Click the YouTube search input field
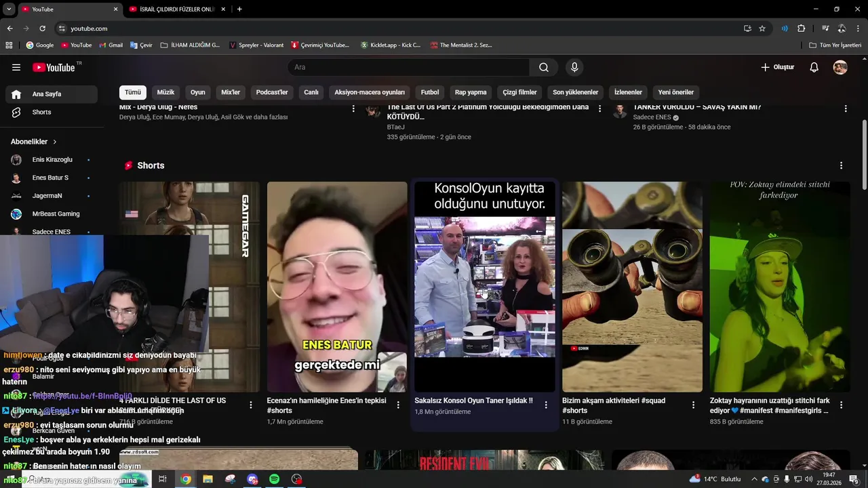Image resolution: width=868 pixels, height=488 pixels. tap(408, 67)
